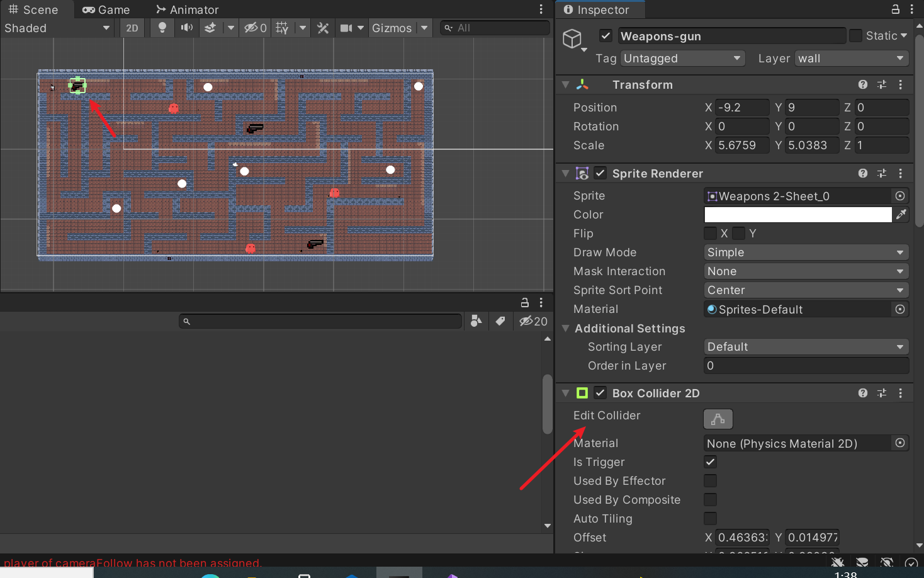Click the hidden objects eye icon showing 0
Image resolution: width=924 pixels, height=578 pixels.
tap(252, 28)
